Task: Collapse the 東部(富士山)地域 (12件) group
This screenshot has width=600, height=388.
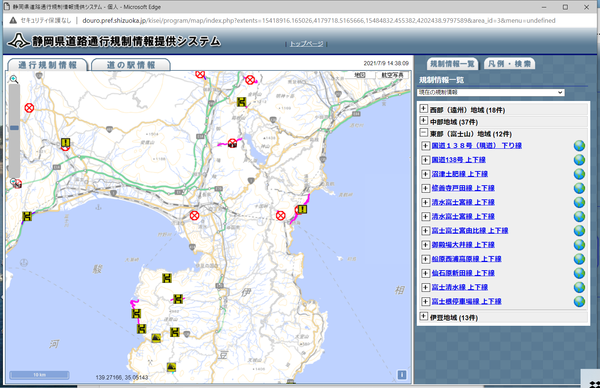Action: (x=423, y=133)
